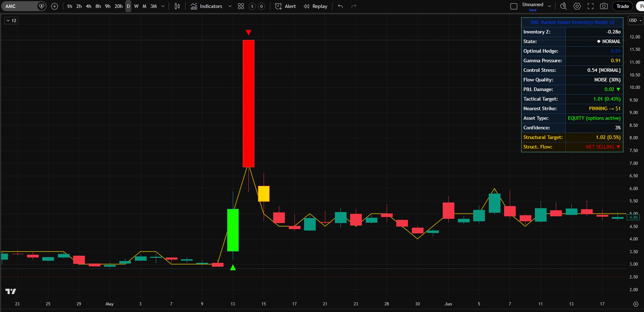Click the yellow candle on May 15
This screenshot has height=312, width=644.
[x=264, y=194]
